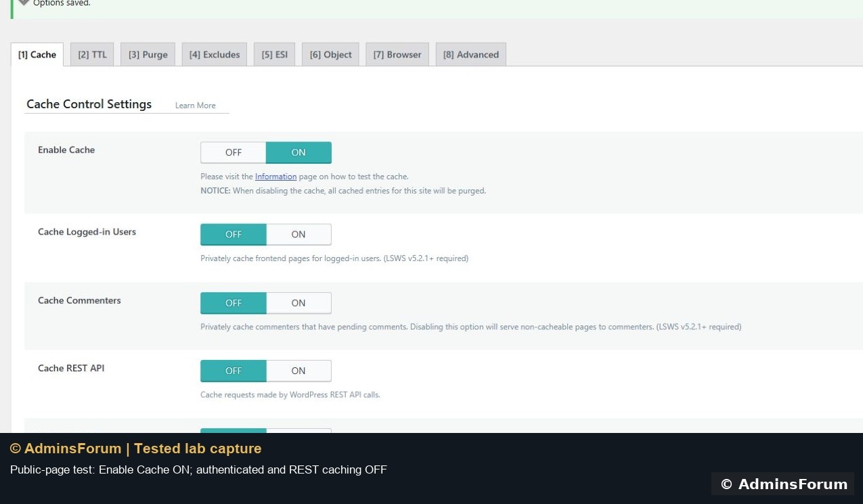Set Cache Logged-in Users to OFF
863x504 pixels.
tap(234, 235)
